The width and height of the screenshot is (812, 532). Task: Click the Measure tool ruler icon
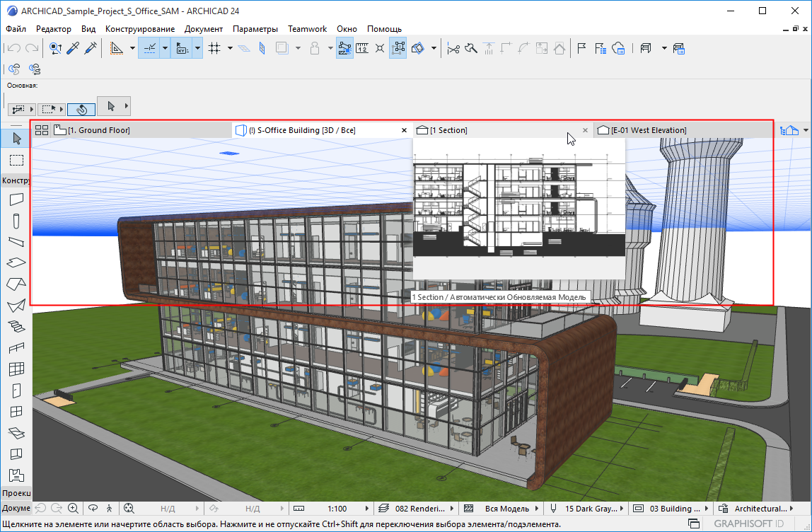click(x=362, y=49)
